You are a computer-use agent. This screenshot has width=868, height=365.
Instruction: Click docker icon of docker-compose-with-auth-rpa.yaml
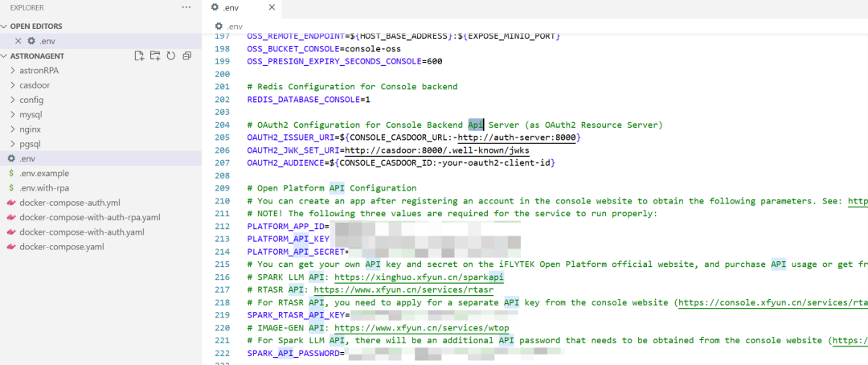point(11,217)
